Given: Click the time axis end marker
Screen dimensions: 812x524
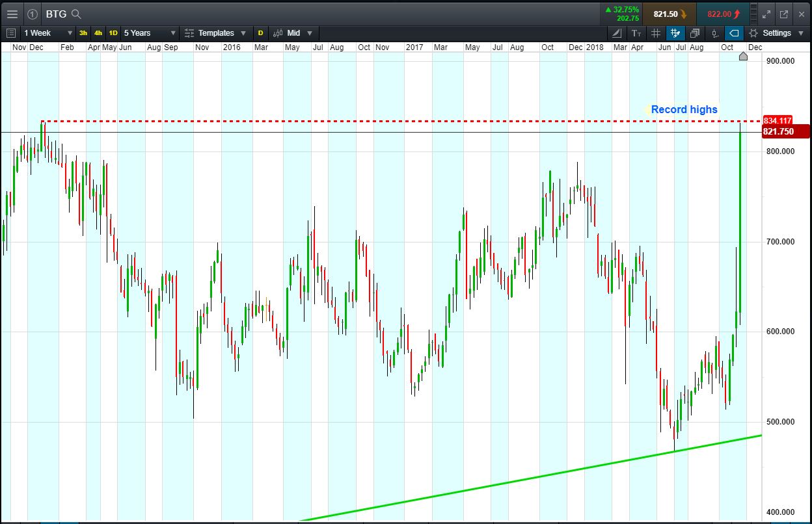Looking at the screenshot, I should coord(744,56).
